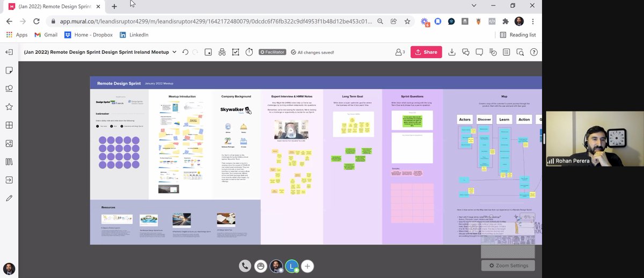The image size is (644, 278).
Task: Share this page icon in address bar
Action: (x=394, y=21)
